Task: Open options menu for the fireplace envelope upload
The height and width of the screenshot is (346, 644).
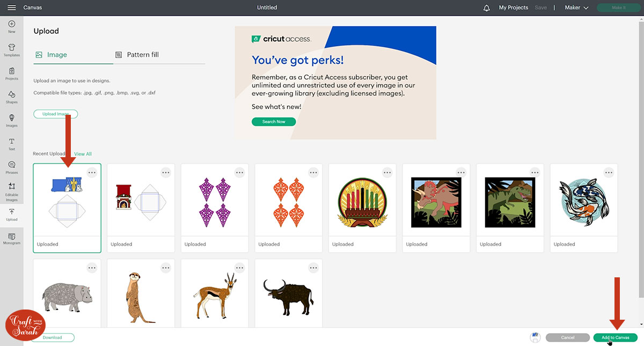Action: 166,173
